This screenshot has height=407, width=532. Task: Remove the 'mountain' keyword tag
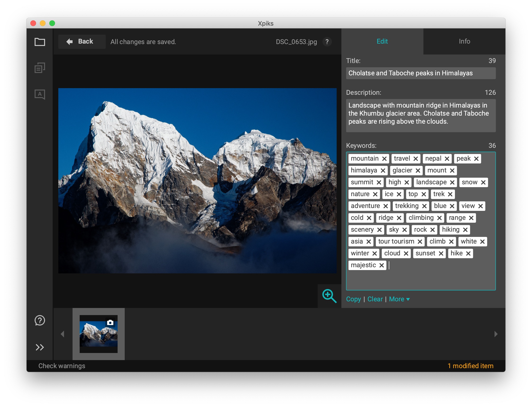click(x=384, y=159)
